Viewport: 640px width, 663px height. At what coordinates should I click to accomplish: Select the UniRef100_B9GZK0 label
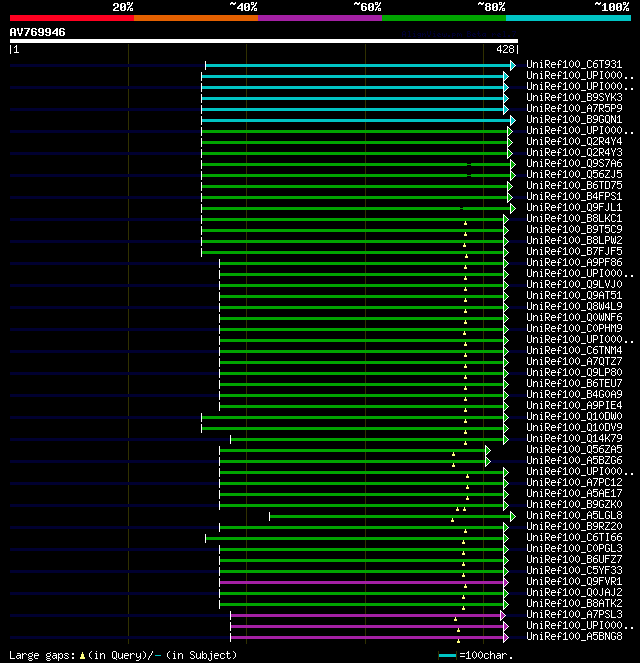[x=574, y=504]
